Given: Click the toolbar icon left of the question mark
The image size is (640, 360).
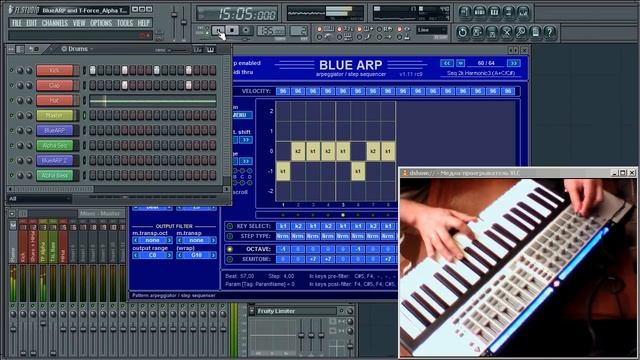Looking at the screenshot, I should (535, 32).
